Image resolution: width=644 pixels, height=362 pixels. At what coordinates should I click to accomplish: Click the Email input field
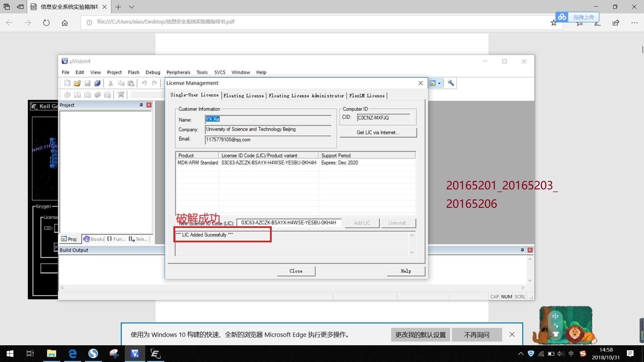[x=268, y=140]
